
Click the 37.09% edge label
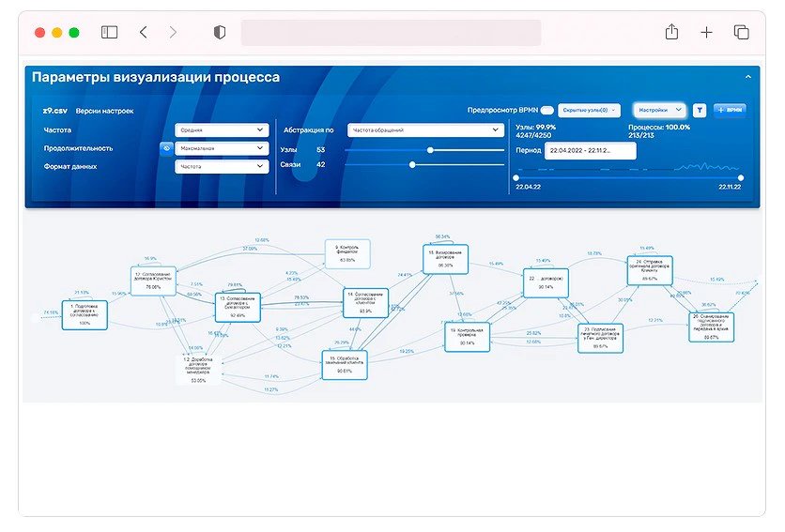tap(250, 249)
